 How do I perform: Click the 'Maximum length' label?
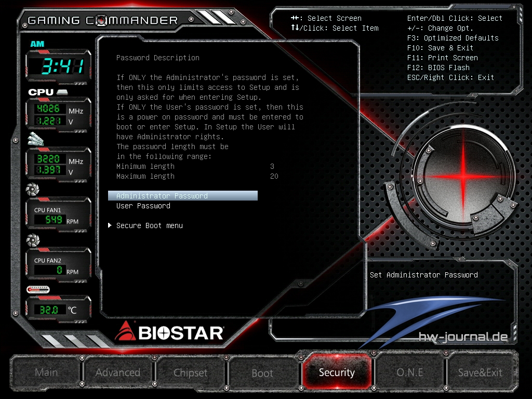coord(145,176)
